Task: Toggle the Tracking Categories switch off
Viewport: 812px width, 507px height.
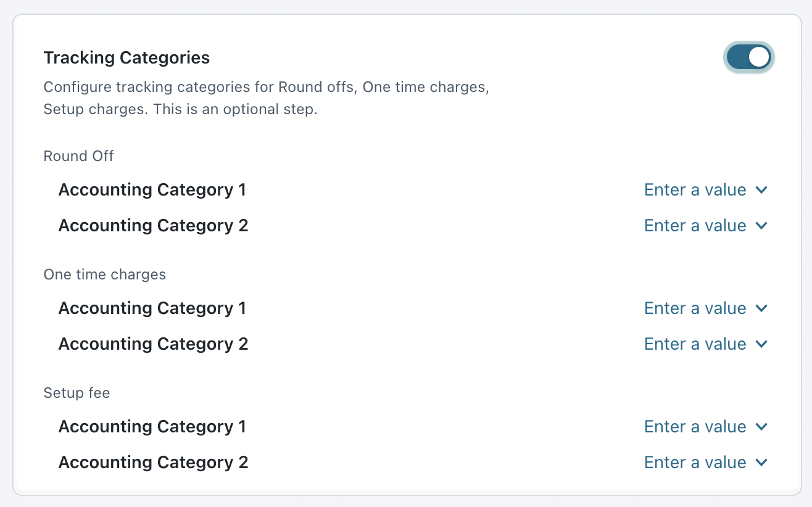Action: tap(748, 57)
